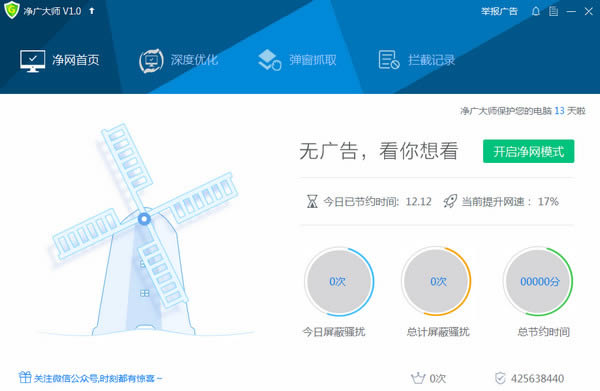This screenshot has width=600, height=391.
Task: Click the 0次 circle for 总计屏蔽骚扰
Action: click(436, 282)
